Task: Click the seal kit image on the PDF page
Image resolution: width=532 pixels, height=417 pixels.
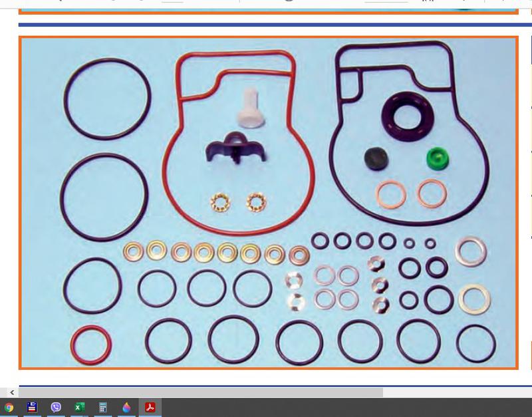Action: (269, 203)
